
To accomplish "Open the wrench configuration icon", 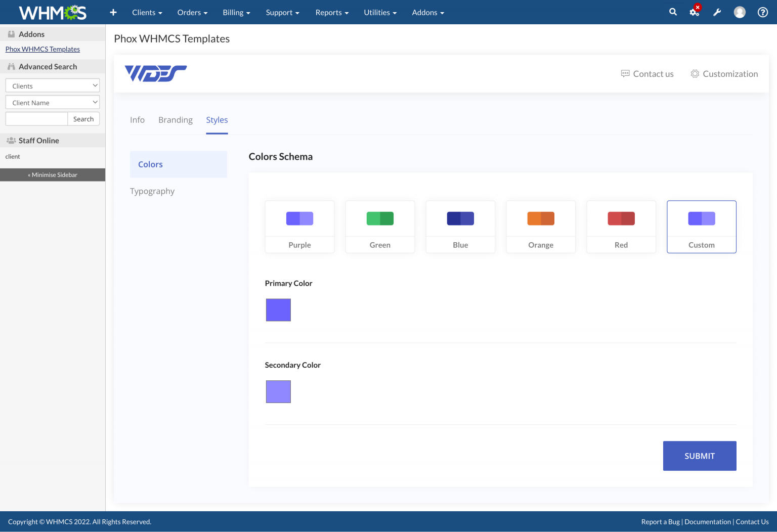I will pyautogui.click(x=717, y=12).
